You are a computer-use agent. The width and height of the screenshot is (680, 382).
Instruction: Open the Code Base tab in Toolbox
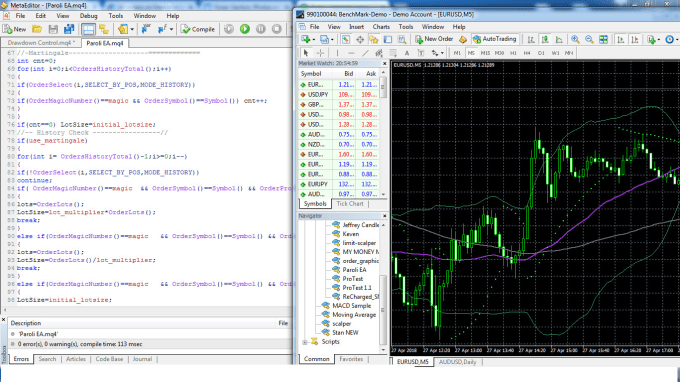click(109, 359)
